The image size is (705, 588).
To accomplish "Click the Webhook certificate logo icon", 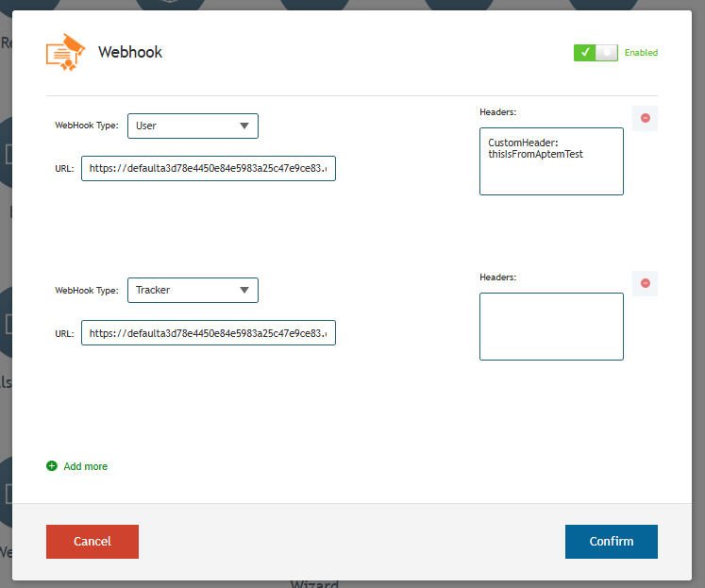I will point(66,52).
